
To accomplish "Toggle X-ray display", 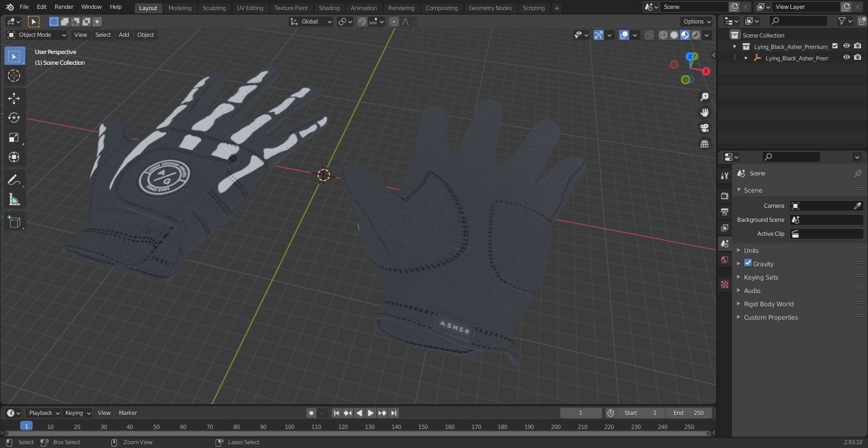I will pos(649,35).
